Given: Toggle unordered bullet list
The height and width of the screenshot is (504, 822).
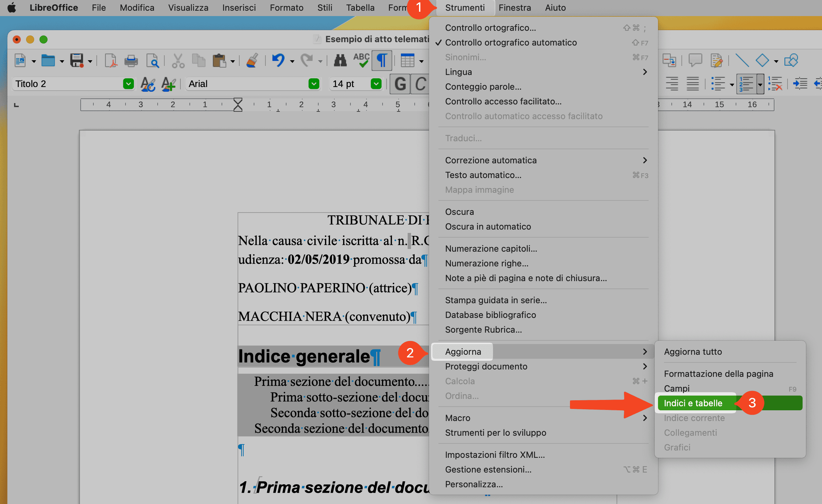Looking at the screenshot, I should (718, 84).
